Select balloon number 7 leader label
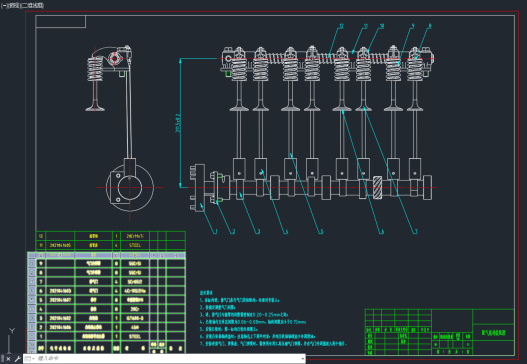 (416, 232)
